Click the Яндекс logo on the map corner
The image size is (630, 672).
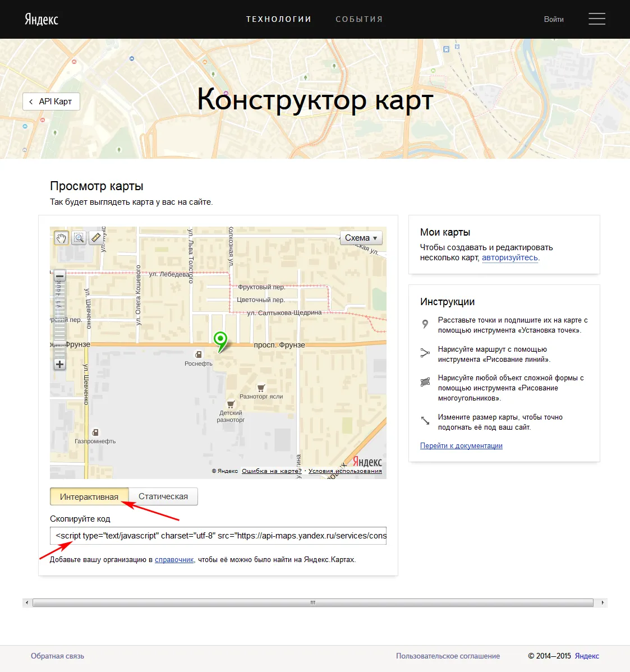click(x=367, y=462)
